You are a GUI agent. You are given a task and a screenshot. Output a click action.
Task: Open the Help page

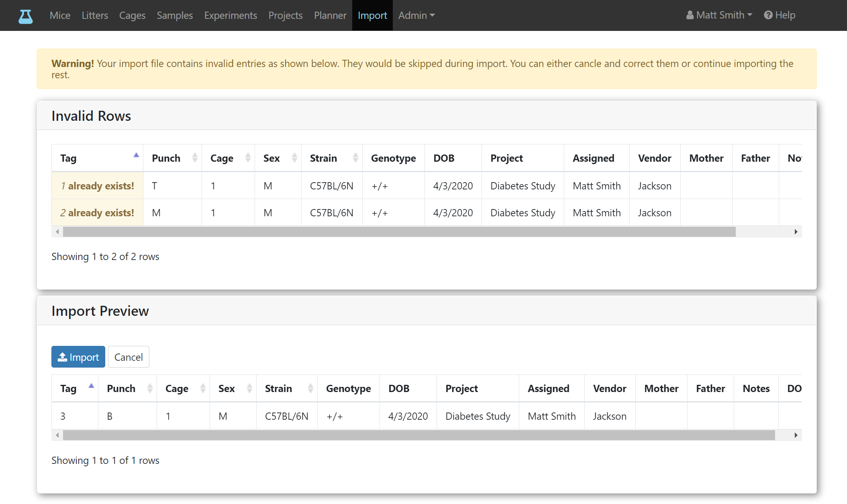point(780,15)
